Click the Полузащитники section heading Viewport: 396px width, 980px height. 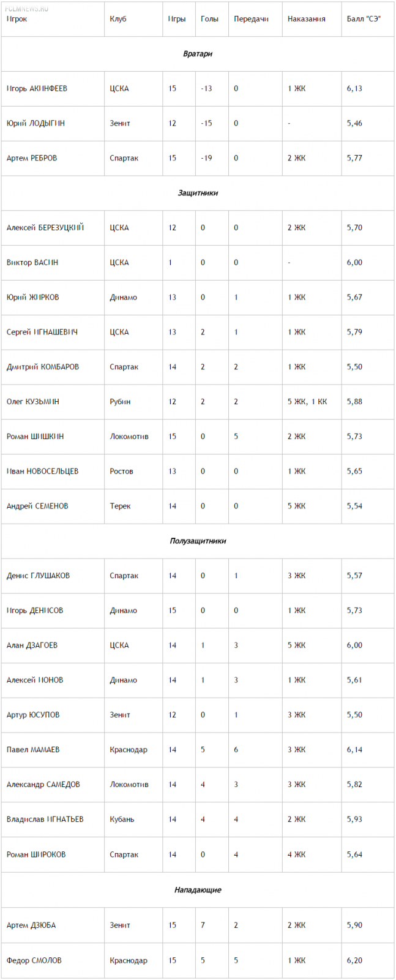(x=198, y=541)
